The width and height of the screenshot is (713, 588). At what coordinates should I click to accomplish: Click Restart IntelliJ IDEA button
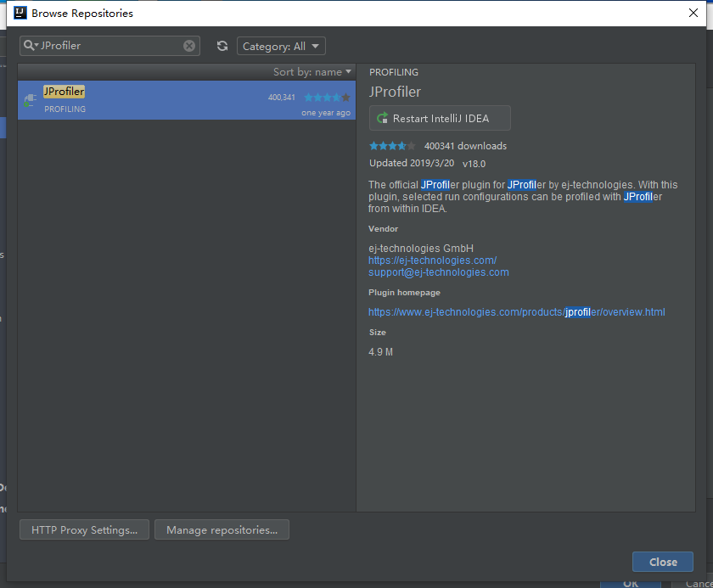pos(440,118)
